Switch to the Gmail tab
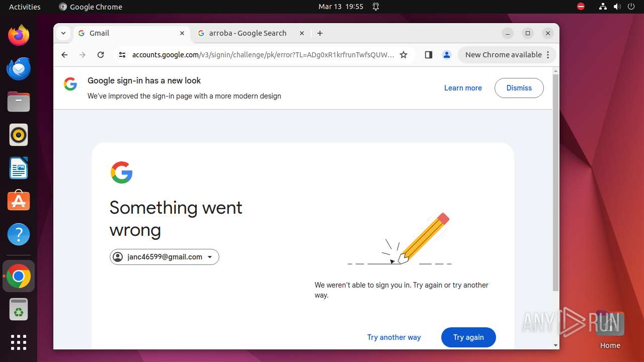 [132, 33]
